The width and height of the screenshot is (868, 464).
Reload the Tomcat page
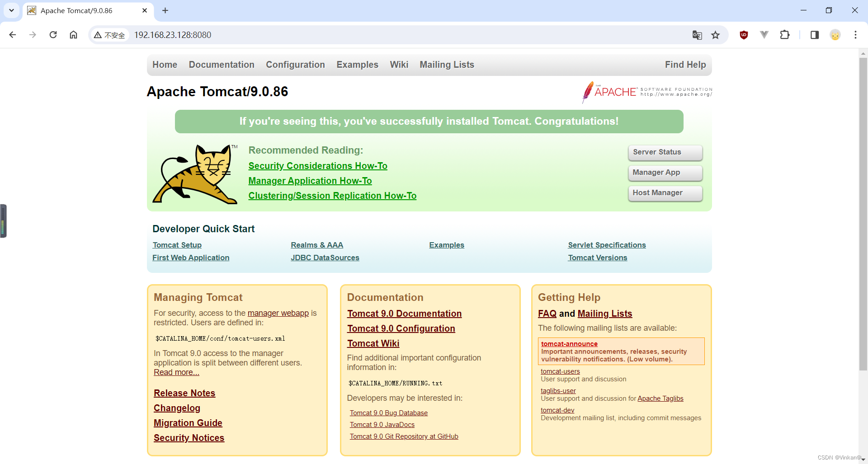pos(53,35)
